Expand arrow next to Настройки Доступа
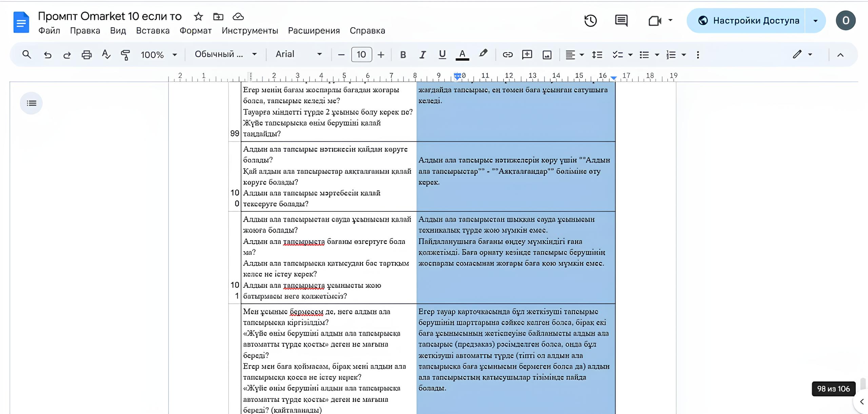This screenshot has height=414, width=868. 815,21
